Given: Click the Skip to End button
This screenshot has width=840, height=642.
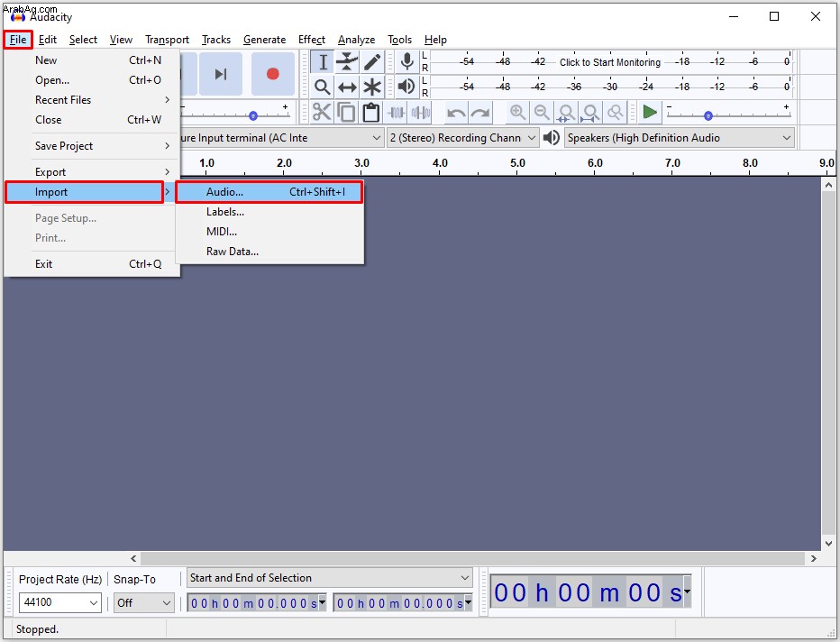Looking at the screenshot, I should [x=221, y=74].
